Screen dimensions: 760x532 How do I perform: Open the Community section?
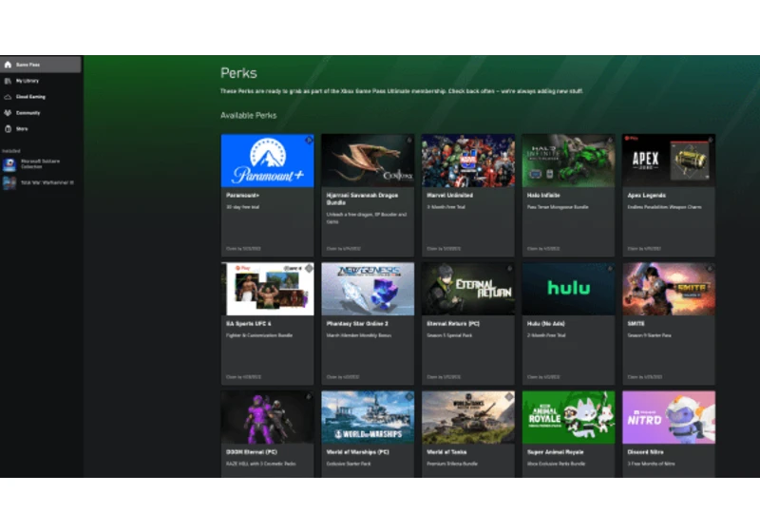coord(41,113)
